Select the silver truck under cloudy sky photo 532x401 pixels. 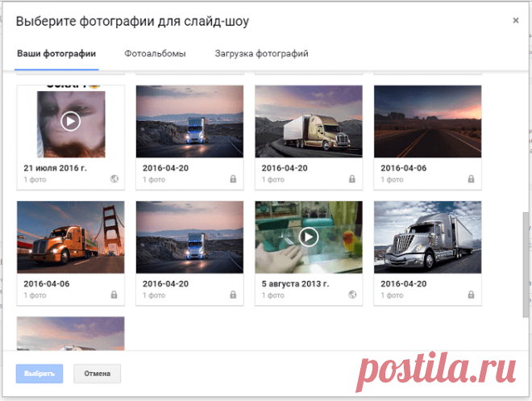click(427, 237)
